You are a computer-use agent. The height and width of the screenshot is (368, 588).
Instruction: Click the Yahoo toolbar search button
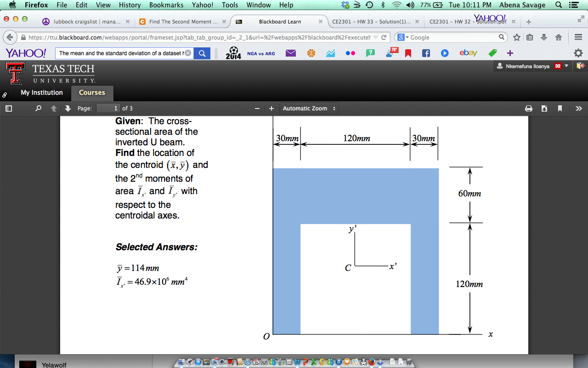[x=202, y=53]
